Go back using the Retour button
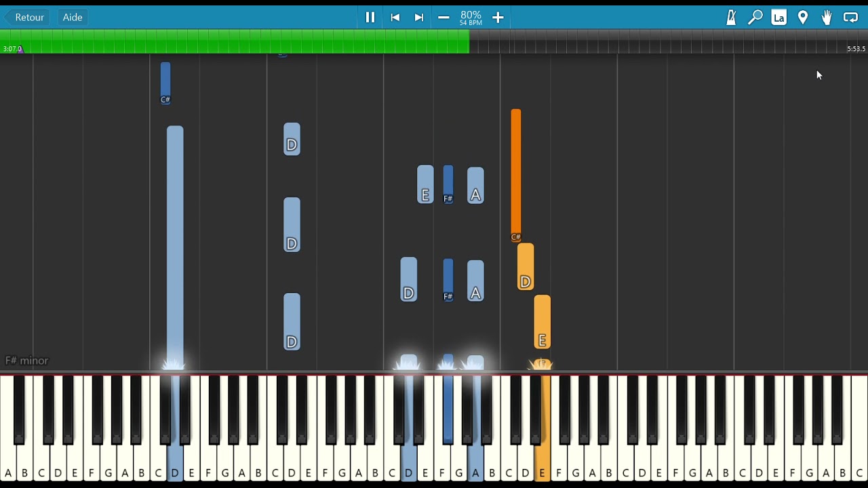 (x=27, y=17)
